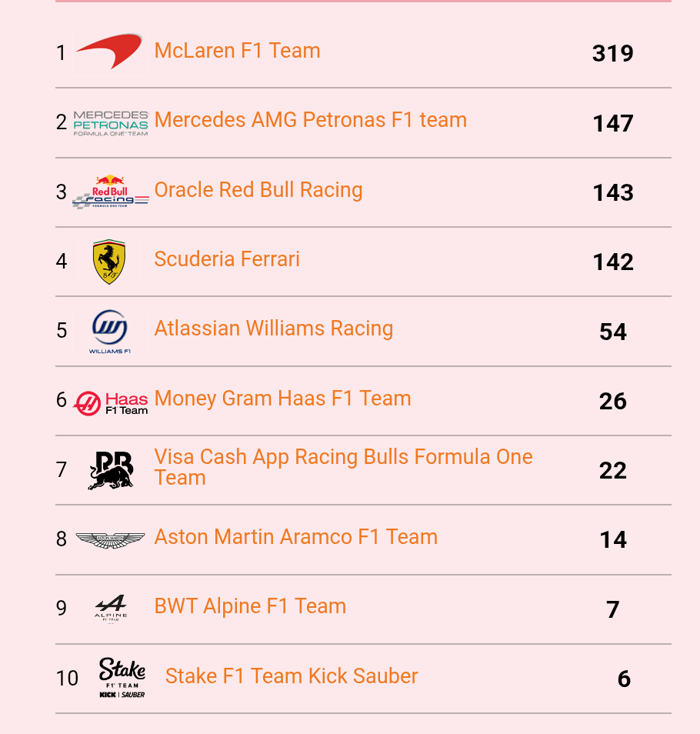The height and width of the screenshot is (734, 700).
Task: Open the Money Gram Haas F1 Team link
Action: 282,399
